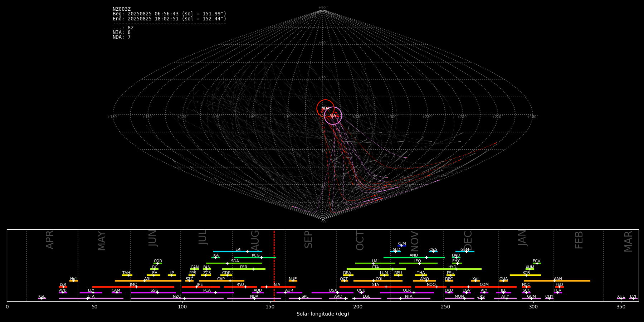This screenshot has height=322, width=644.
Task: Select the STA shower label
Action: pyautogui.click(x=375, y=285)
